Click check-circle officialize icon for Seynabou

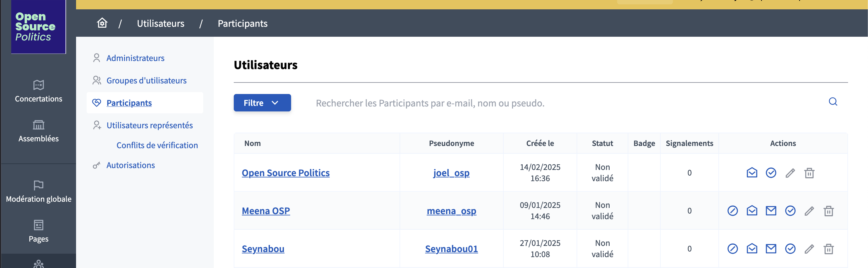(x=790, y=249)
